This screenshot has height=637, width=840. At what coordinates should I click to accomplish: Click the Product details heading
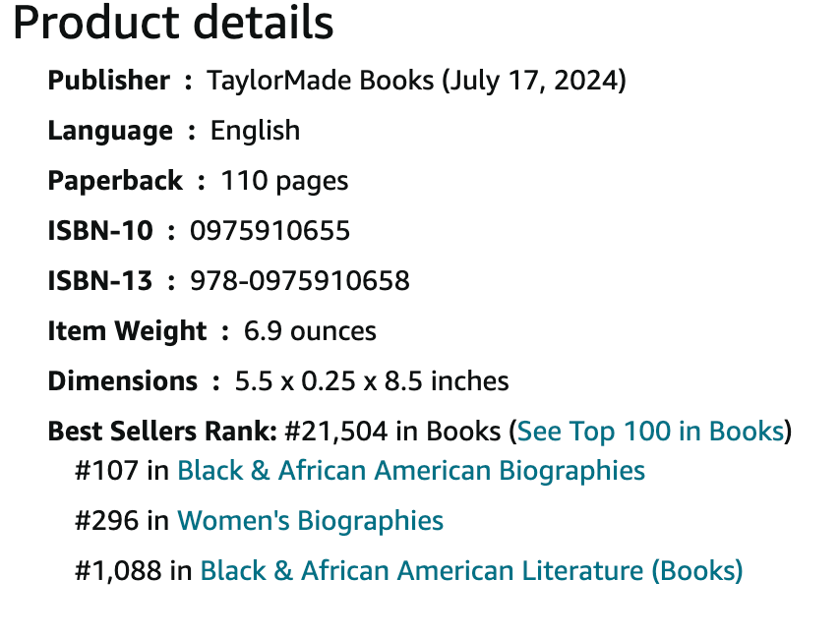click(x=173, y=23)
